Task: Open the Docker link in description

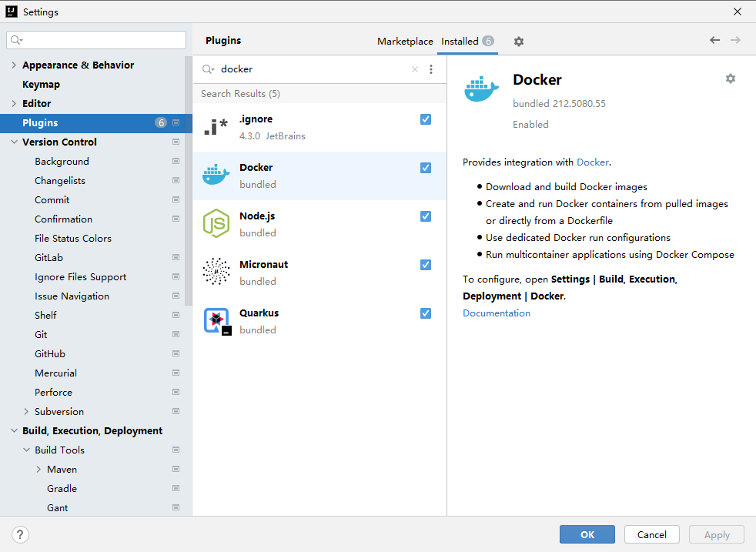Action: point(593,162)
